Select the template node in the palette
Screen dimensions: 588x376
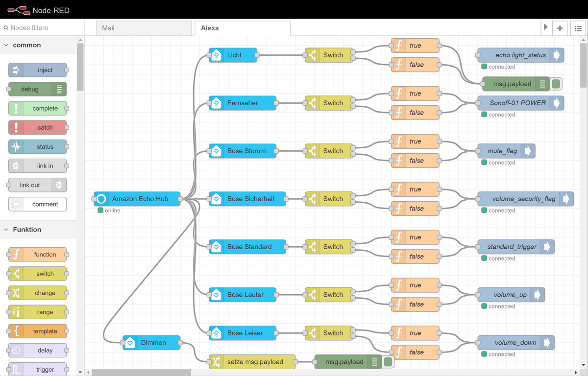[38, 331]
